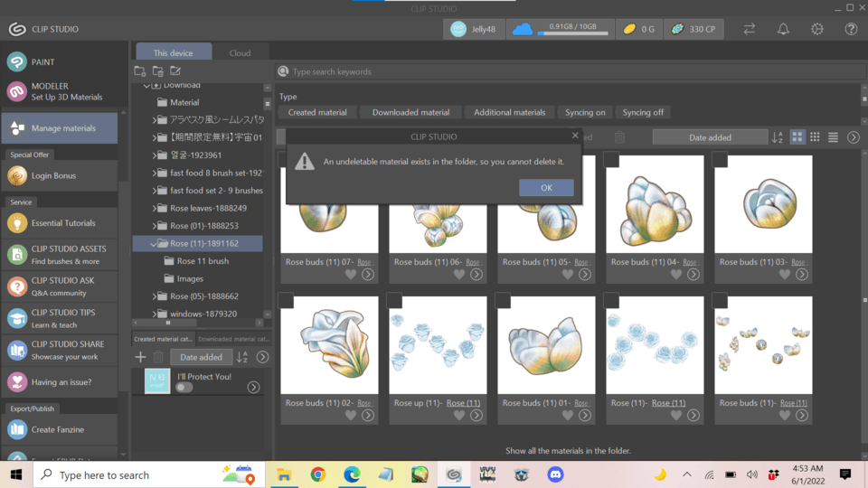Open Downloaded material catalog tab

(233, 339)
